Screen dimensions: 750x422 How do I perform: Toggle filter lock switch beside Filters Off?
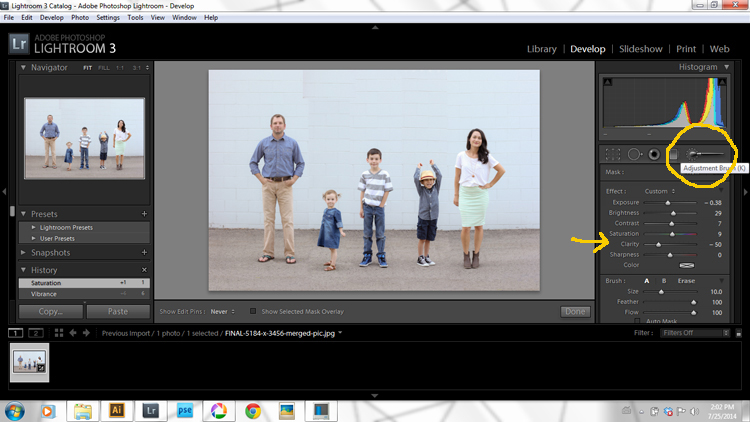(739, 333)
